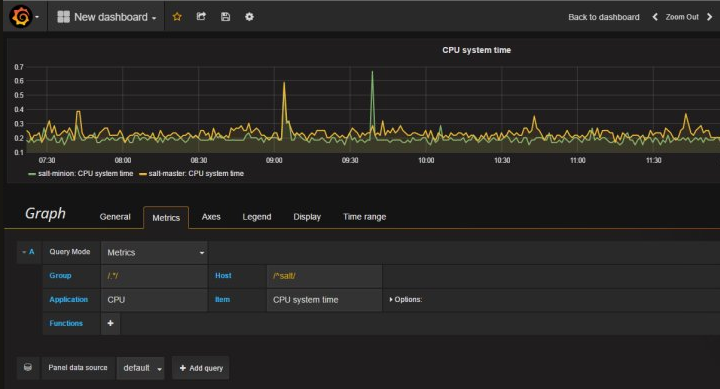Click the 10:30 time axis label
Viewport: 720px width, 389px height.
click(502, 160)
